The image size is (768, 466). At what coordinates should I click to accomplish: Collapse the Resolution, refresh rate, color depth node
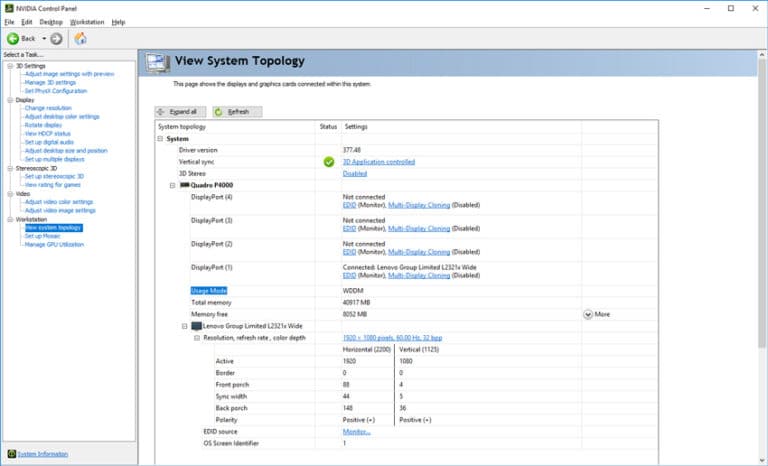197,338
